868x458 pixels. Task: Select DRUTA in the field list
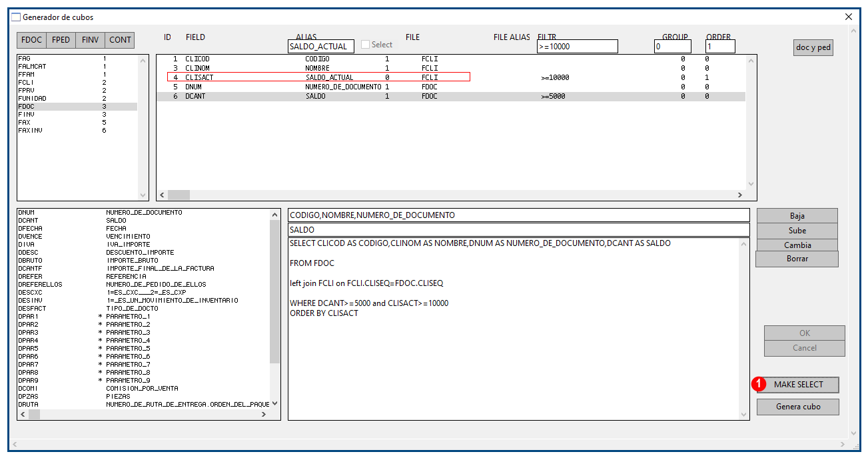(143, 404)
